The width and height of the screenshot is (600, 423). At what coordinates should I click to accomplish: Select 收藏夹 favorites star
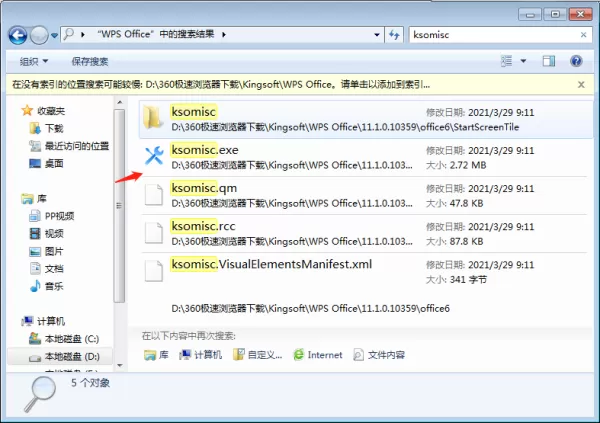(27, 111)
